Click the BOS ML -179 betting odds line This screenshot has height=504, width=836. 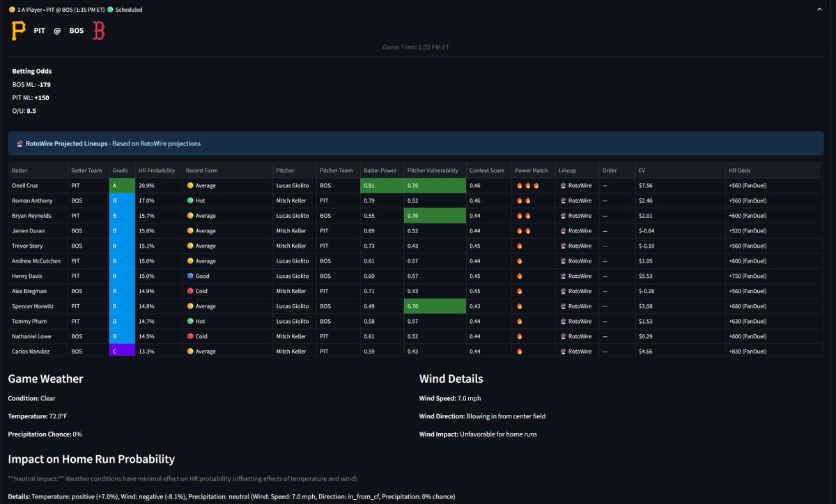(31, 84)
